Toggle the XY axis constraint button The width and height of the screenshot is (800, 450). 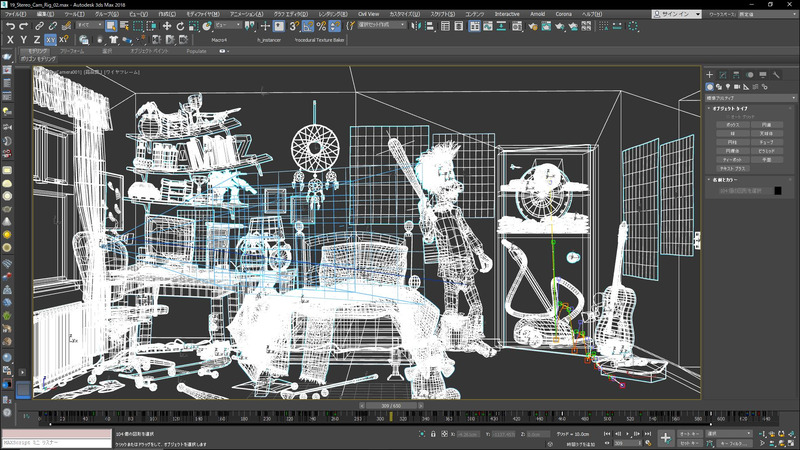(x=51, y=40)
